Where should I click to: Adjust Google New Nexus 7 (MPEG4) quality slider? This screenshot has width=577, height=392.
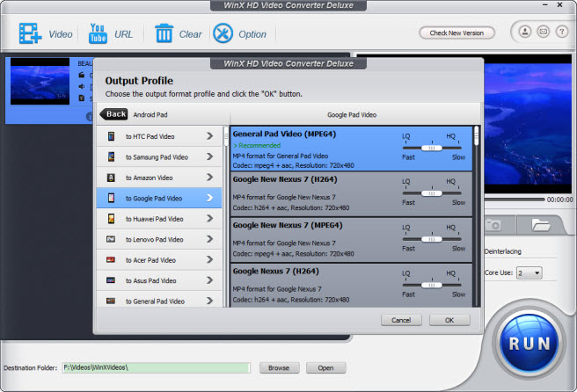coord(432,239)
